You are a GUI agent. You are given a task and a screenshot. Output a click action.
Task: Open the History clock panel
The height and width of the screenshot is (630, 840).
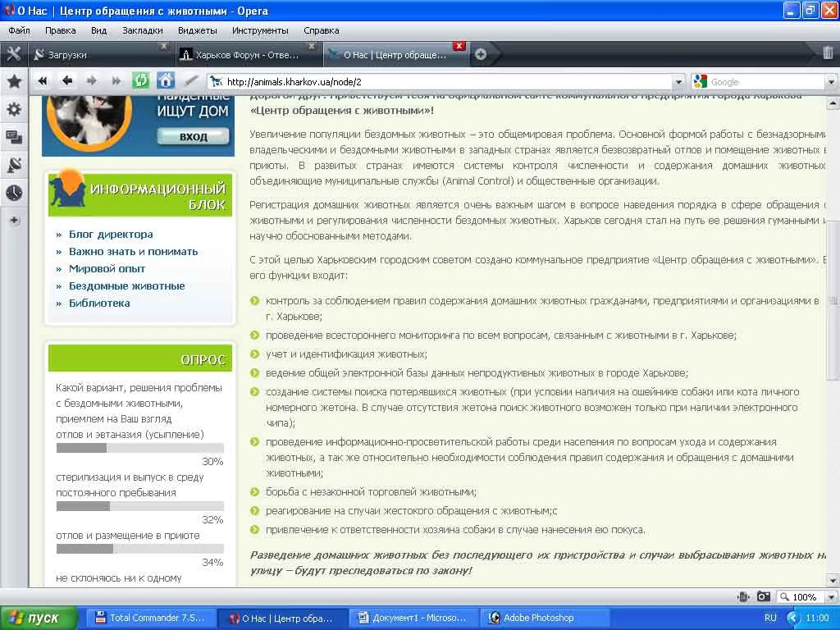point(14,192)
